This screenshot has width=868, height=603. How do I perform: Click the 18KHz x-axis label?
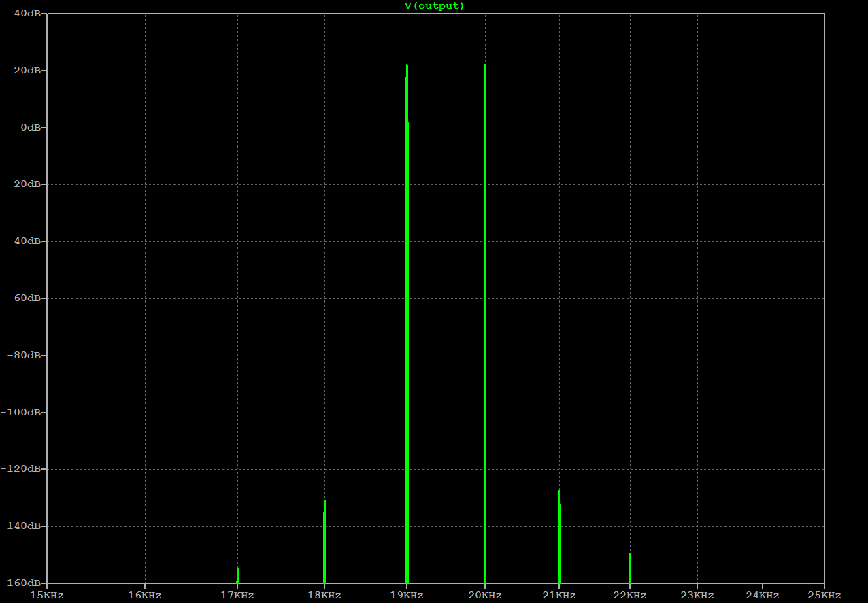point(324,596)
